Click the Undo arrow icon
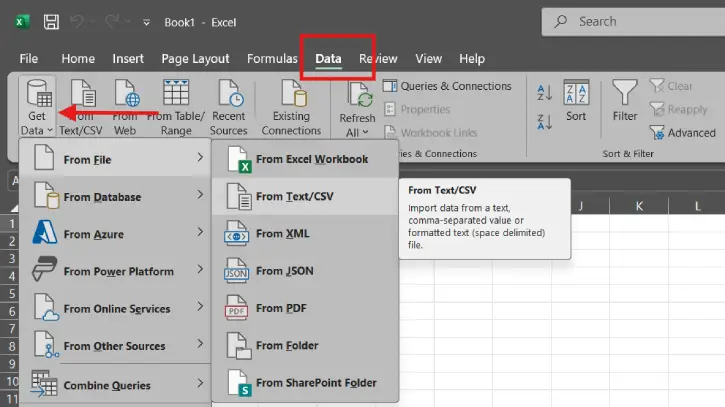 click(77, 21)
